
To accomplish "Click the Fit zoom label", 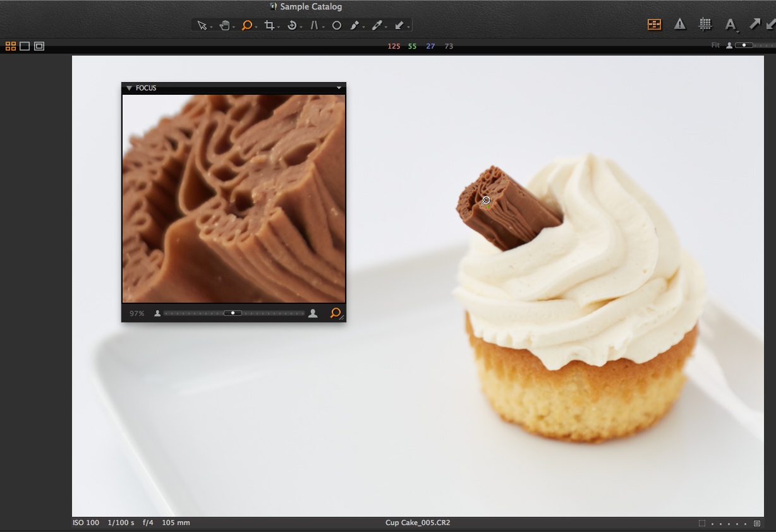I will 715,45.
